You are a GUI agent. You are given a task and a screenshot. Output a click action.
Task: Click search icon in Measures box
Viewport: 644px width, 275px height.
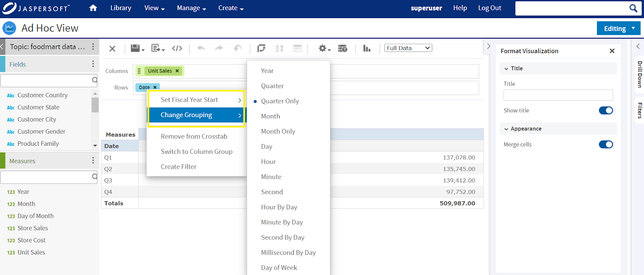click(x=94, y=176)
